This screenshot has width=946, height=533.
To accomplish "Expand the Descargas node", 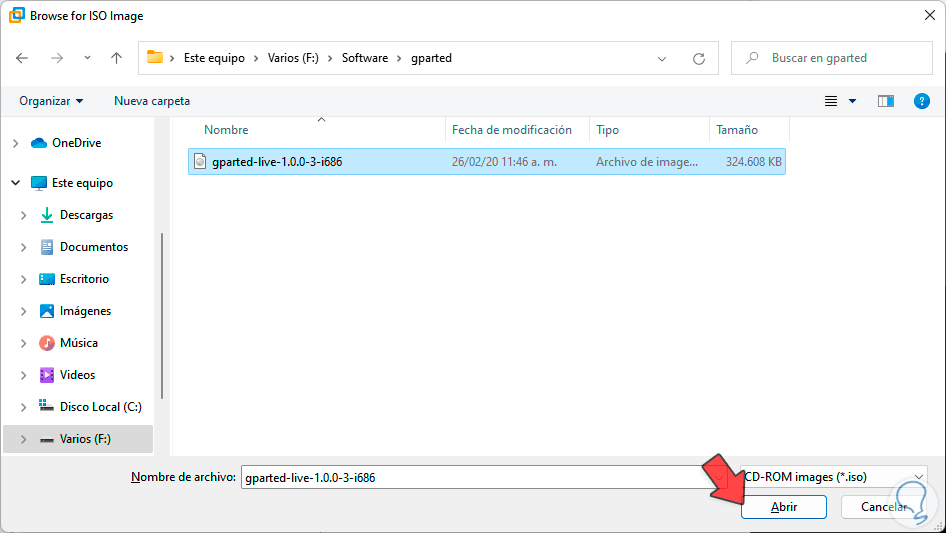I will coord(24,215).
